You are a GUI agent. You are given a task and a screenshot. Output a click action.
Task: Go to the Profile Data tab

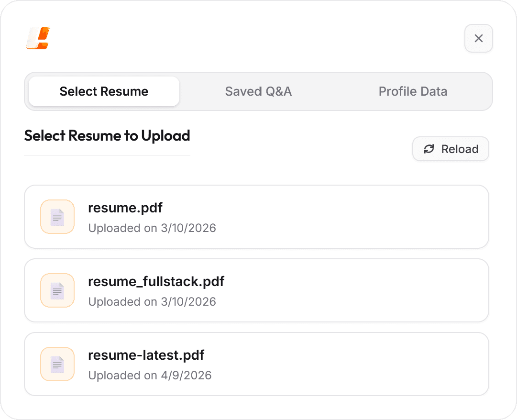click(413, 91)
